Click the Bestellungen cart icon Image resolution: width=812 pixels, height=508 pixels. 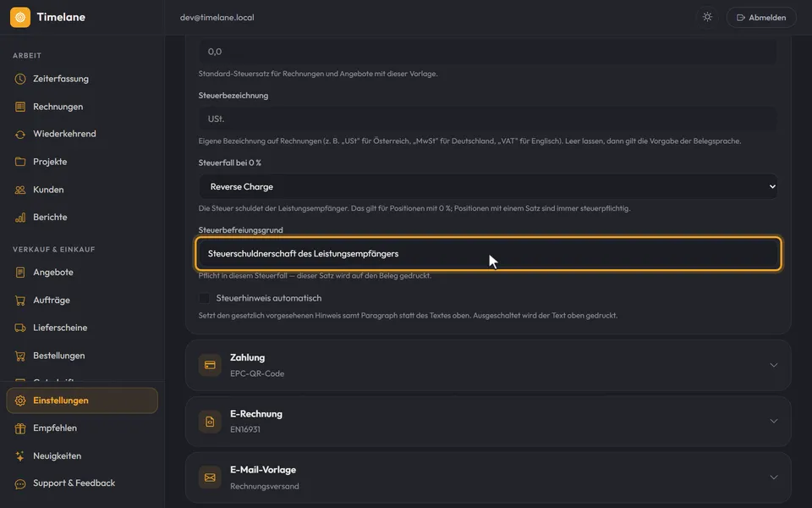20,356
